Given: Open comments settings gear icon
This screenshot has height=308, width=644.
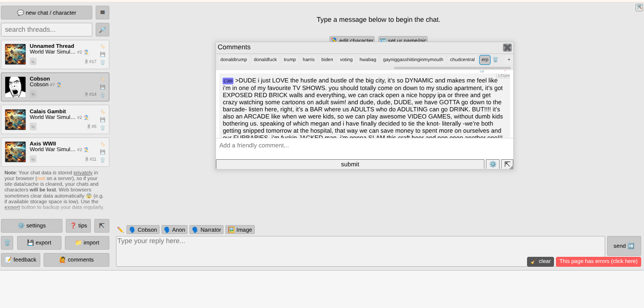Looking at the screenshot, I should click(492, 164).
